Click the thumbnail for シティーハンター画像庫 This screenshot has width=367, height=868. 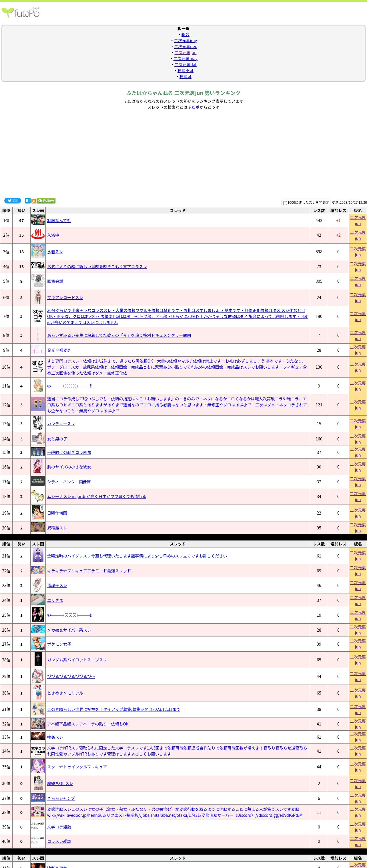(38, 481)
